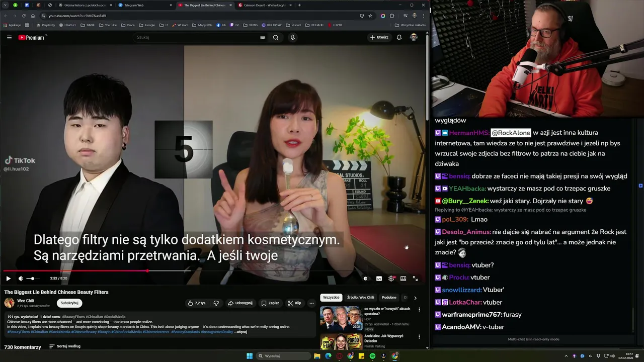This screenshot has width=644, height=362.
Task: Click the address bar URL
Action: (x=77, y=16)
